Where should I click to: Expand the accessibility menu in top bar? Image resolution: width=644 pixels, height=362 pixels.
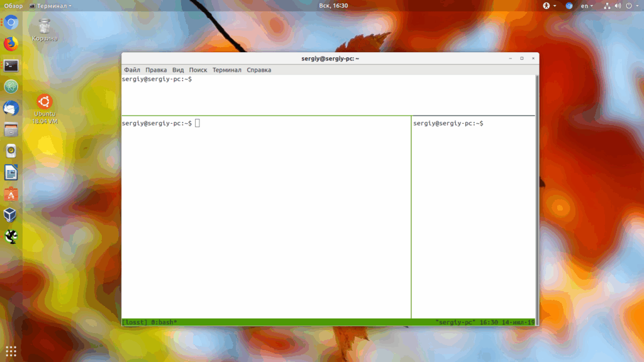point(549,6)
